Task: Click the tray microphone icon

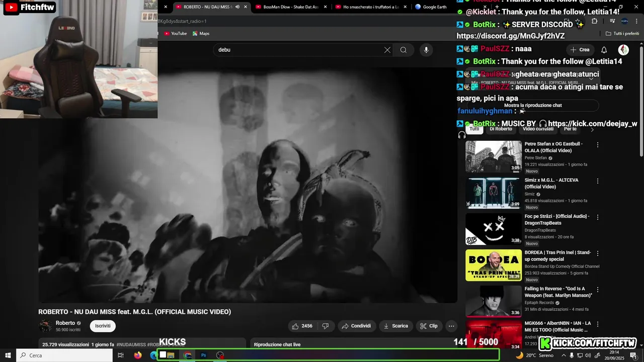Action: coord(572,355)
